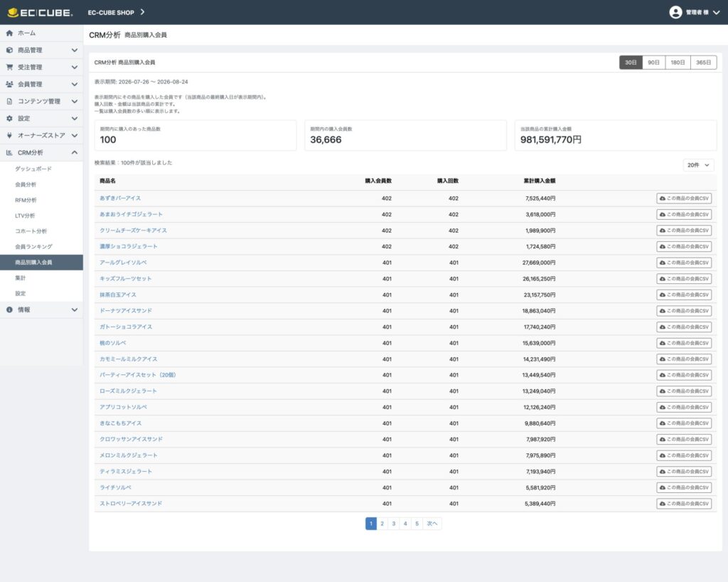Expand the 受注管理 menu chevron
The width and height of the screenshot is (728, 582).
[x=74, y=67]
